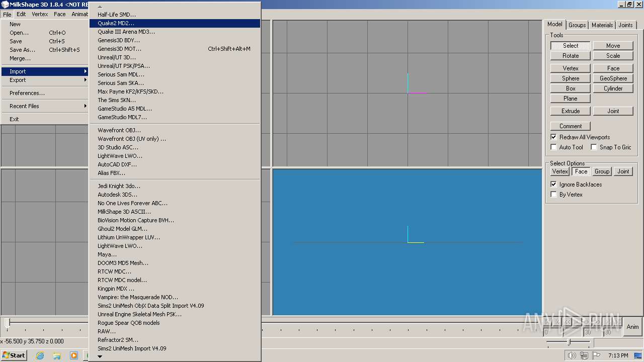Choose Quake2 MD2 importer
The width and height of the screenshot is (644, 362).
point(175,23)
